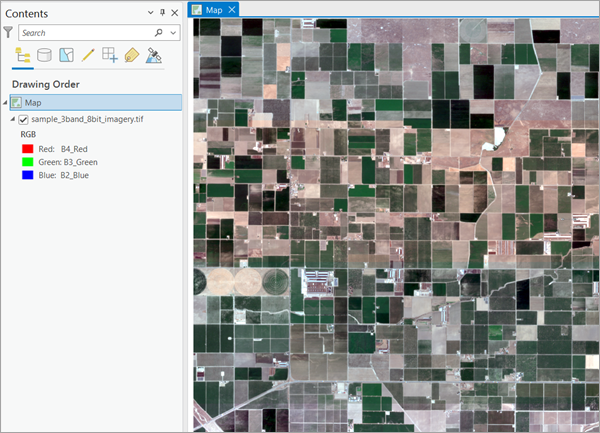Open Contents pane options menu chevron
The image size is (600, 433).
click(x=151, y=12)
